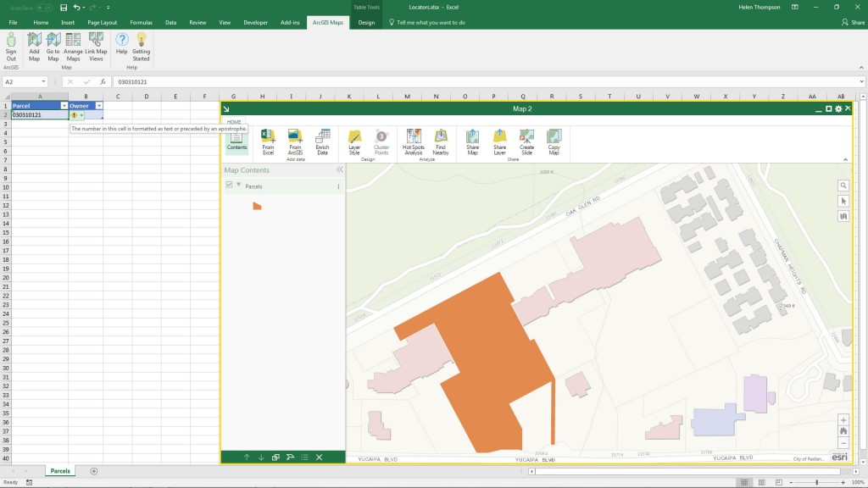Click the Parcels orange symbol swatch

(x=257, y=206)
